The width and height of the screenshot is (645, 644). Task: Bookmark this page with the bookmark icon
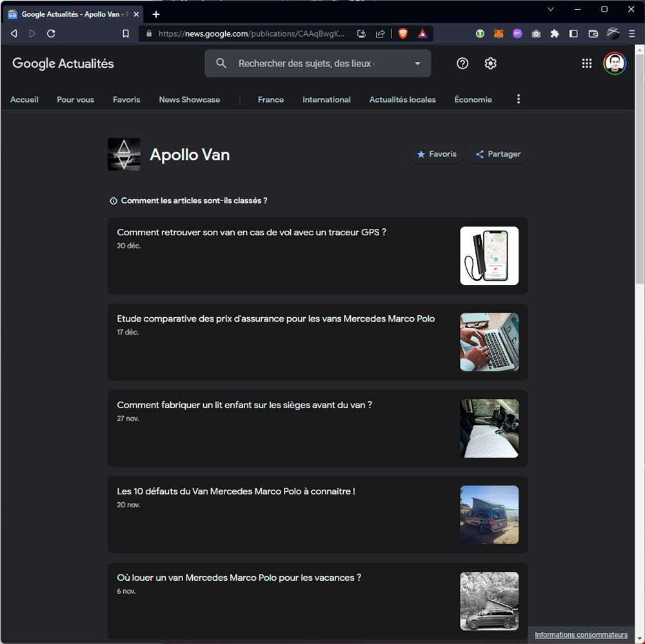pyautogui.click(x=126, y=34)
